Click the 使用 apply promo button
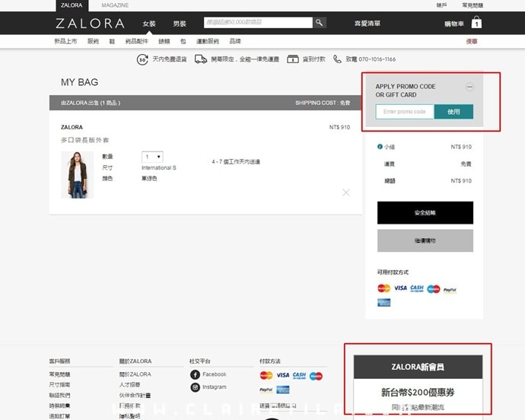This screenshot has height=420, width=525. [x=453, y=112]
